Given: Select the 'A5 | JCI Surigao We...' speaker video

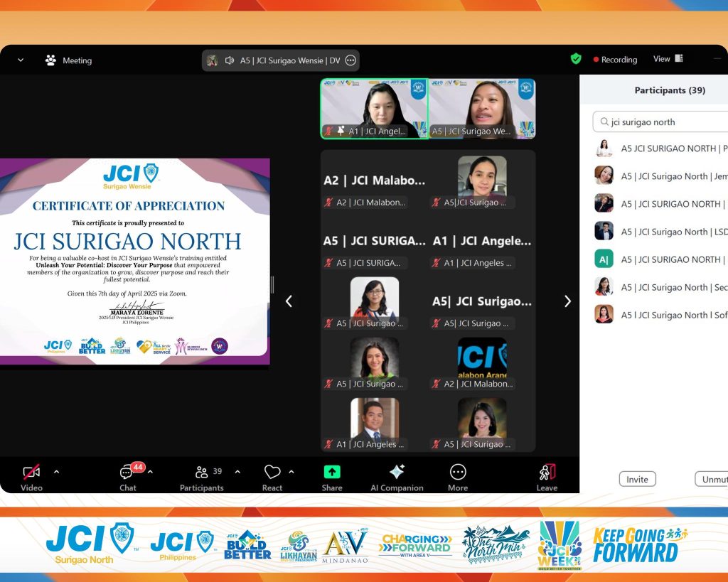Looking at the screenshot, I should coord(482,109).
